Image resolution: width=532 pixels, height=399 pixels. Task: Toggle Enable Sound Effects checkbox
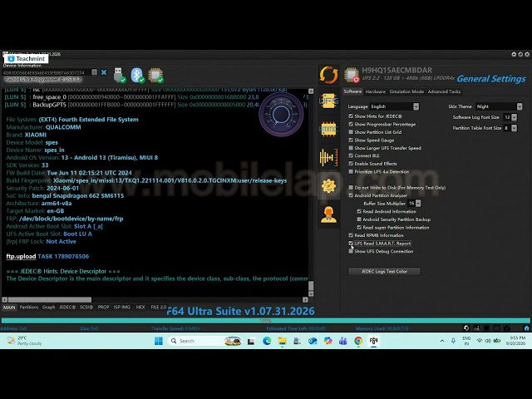click(x=351, y=164)
